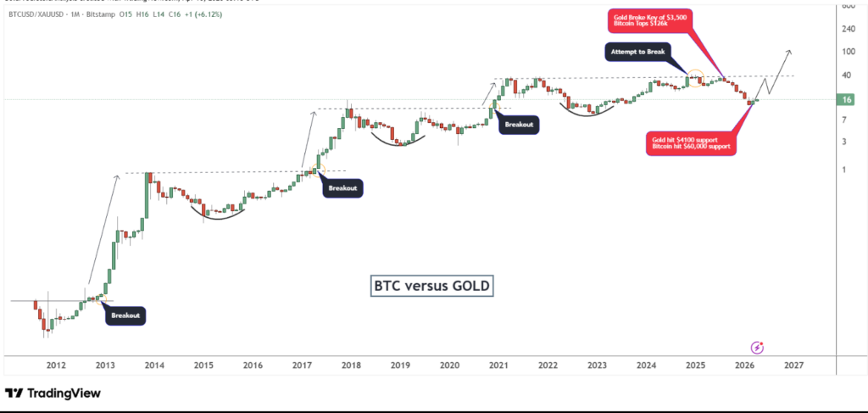Viewport: 868px width, 413px height.
Task: Click the Breakout callout near 2021
Action: click(519, 124)
